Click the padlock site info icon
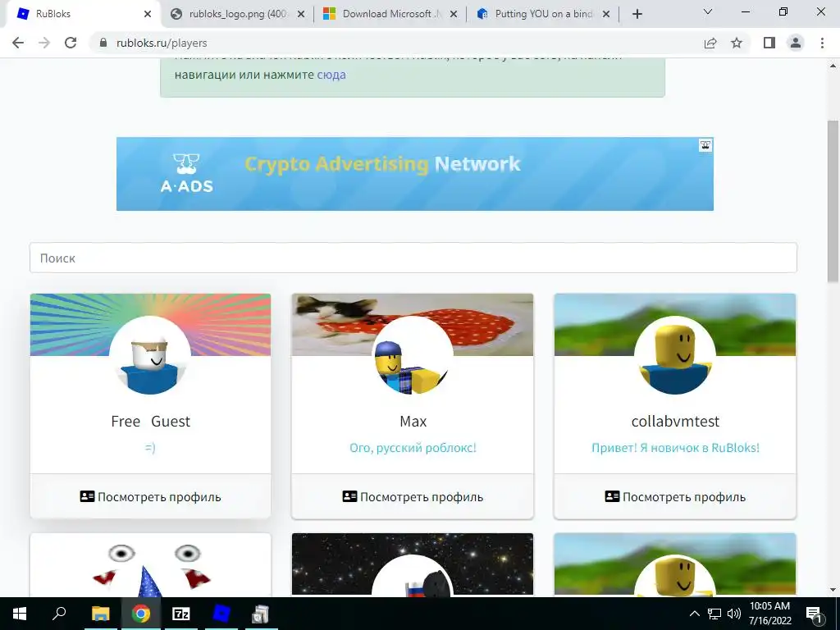840x630 pixels. [x=103, y=43]
